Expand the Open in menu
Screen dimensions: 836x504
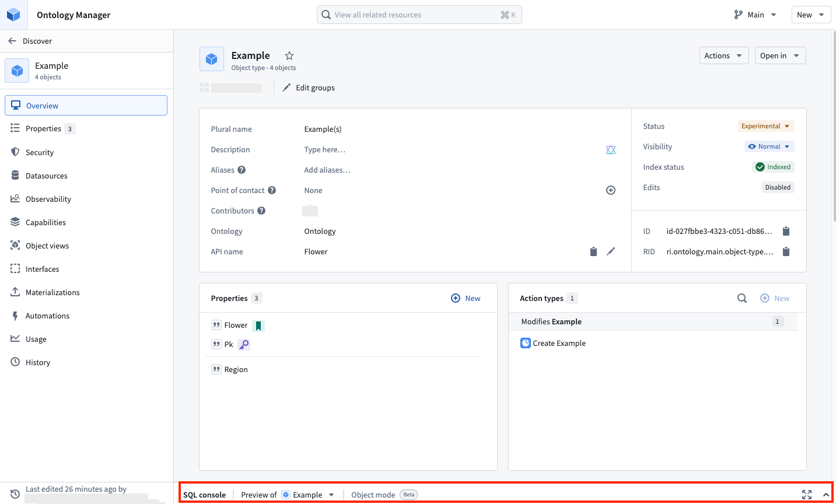click(x=780, y=55)
